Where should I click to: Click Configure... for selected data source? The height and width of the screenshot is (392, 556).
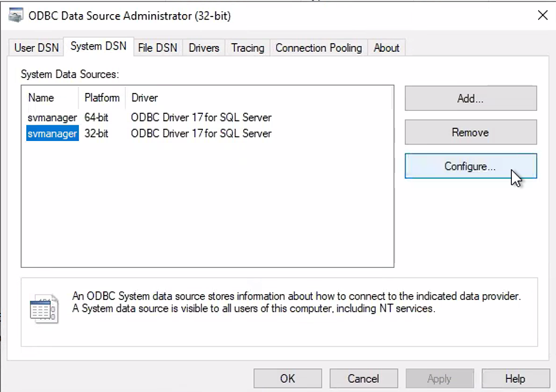(x=470, y=167)
